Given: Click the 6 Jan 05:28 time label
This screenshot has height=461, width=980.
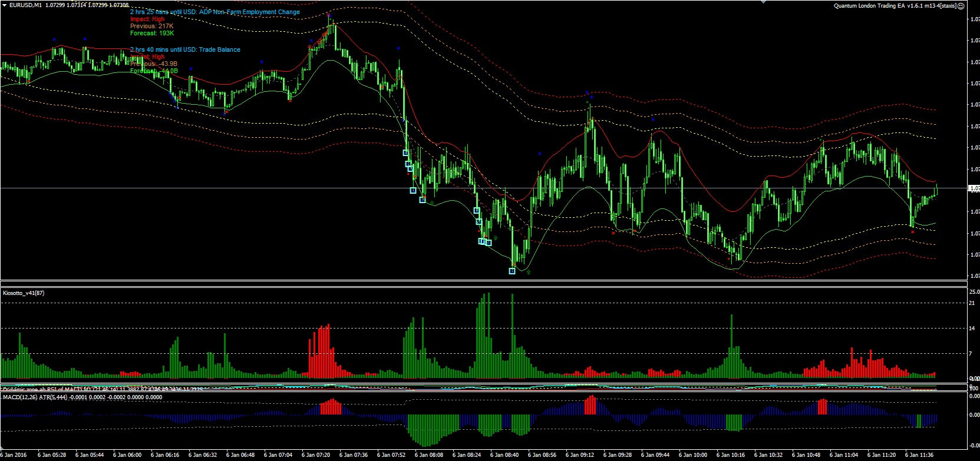Looking at the screenshot, I should click(x=52, y=455).
